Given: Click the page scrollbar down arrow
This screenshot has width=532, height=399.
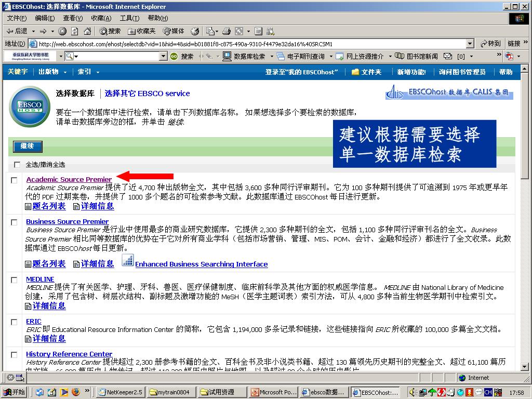Looking at the screenshot, I should point(524,367).
